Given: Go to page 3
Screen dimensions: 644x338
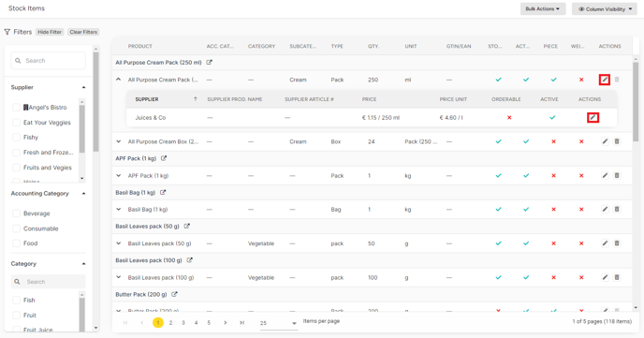Looking at the screenshot, I should [x=183, y=323].
